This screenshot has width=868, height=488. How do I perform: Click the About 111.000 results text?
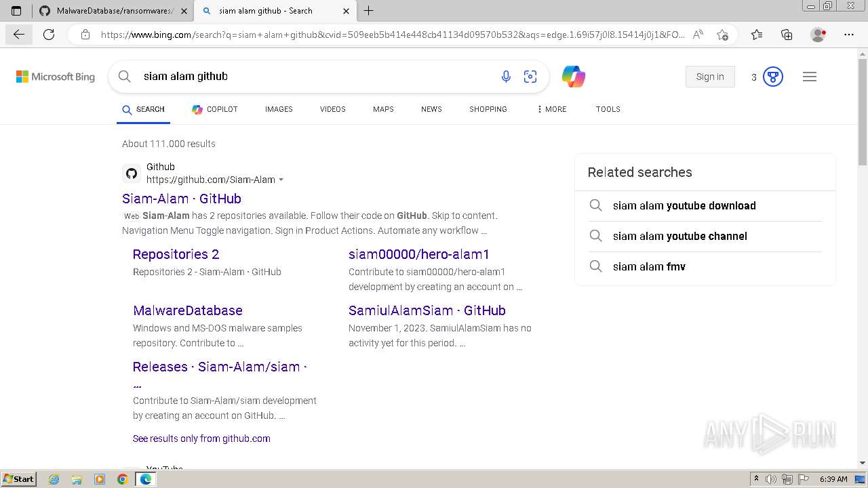pyautogui.click(x=169, y=144)
